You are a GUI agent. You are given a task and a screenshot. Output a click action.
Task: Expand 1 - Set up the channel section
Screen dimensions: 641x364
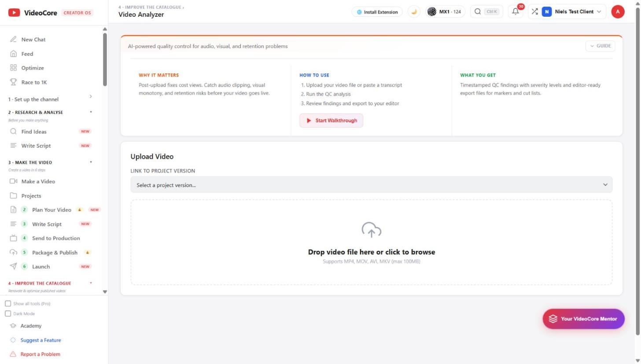[x=50, y=99]
